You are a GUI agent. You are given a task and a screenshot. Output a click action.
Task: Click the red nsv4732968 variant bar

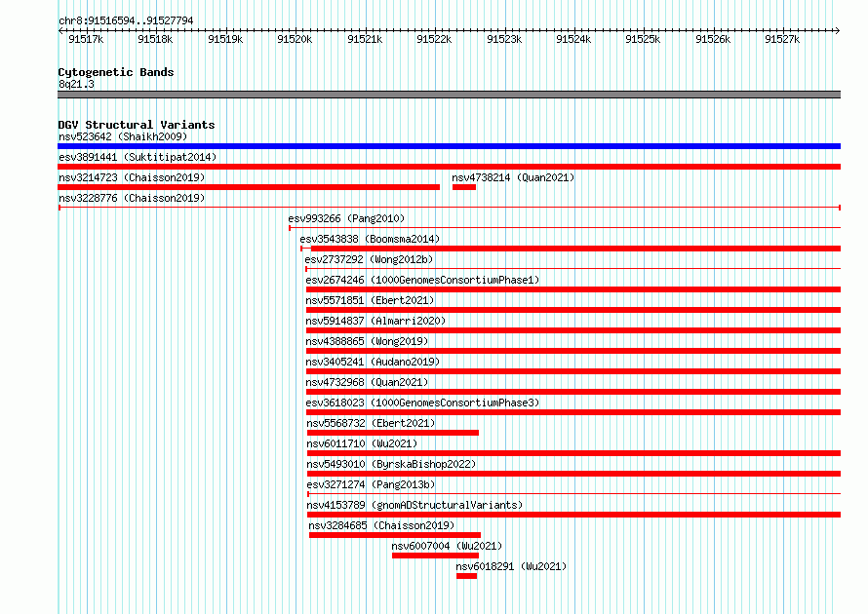573,392
